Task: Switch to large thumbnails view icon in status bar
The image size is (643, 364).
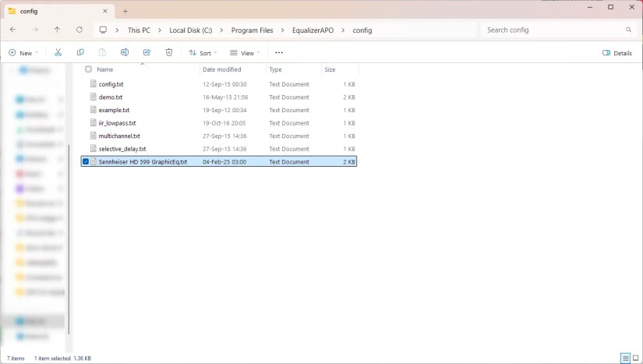Action: 636,359
